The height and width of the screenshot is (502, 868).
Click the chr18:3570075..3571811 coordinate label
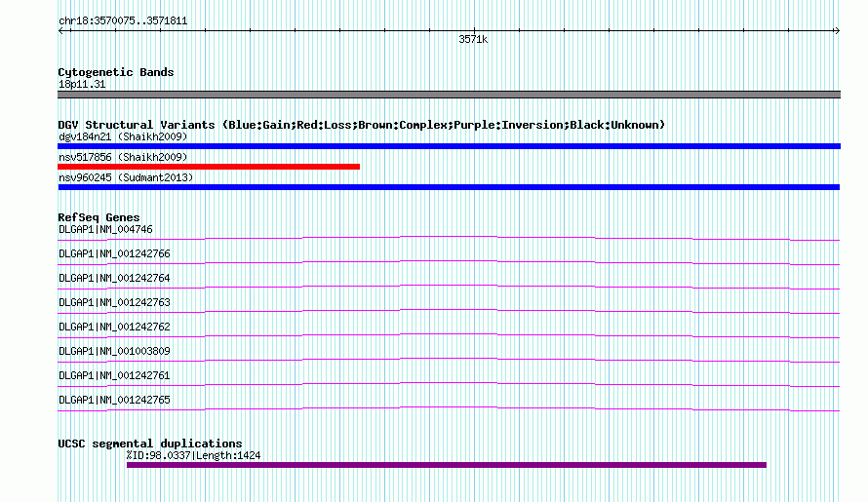click(x=123, y=21)
